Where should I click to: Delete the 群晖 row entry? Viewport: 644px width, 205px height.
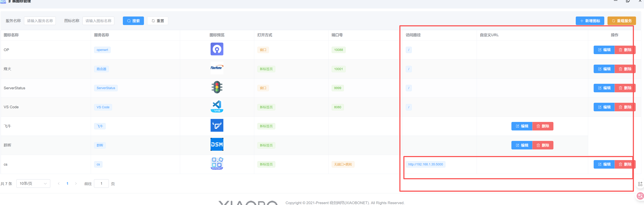pyautogui.click(x=543, y=145)
